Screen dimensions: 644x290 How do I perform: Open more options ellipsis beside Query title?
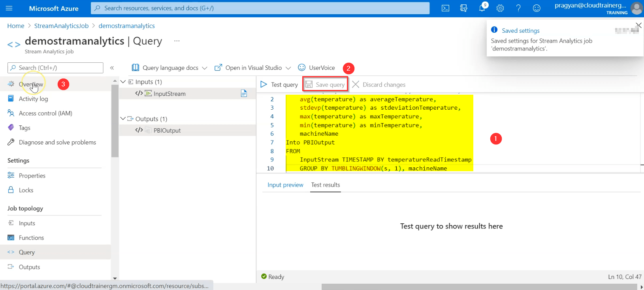tap(177, 41)
